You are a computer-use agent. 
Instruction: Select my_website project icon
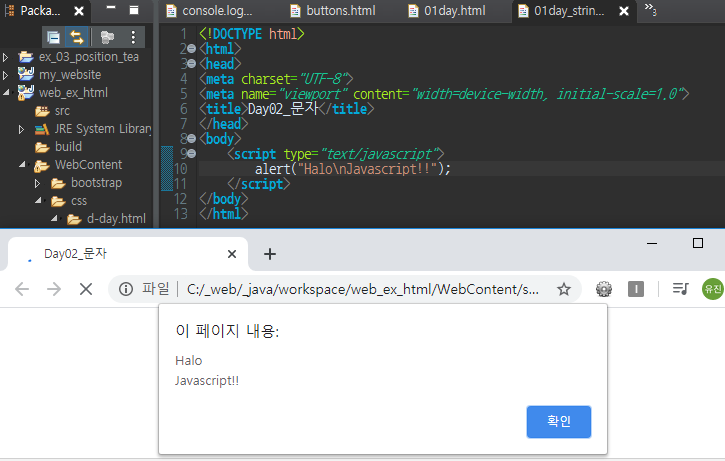click(26, 74)
